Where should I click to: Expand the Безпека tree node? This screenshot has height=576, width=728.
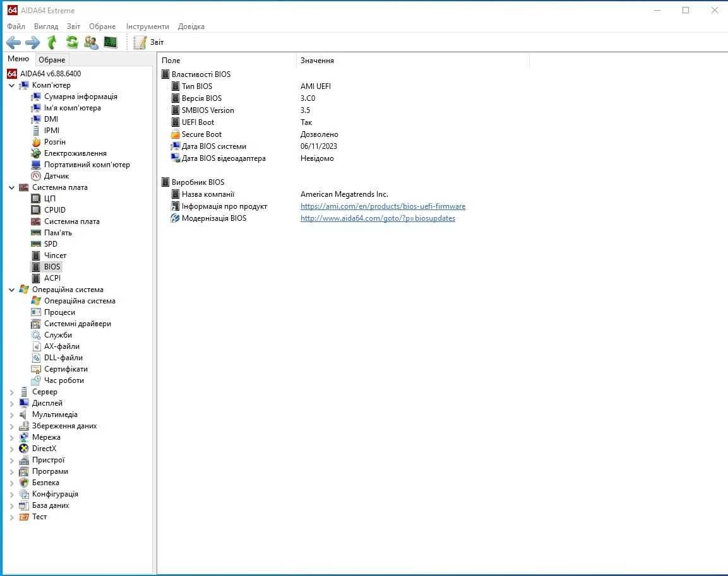(11, 483)
